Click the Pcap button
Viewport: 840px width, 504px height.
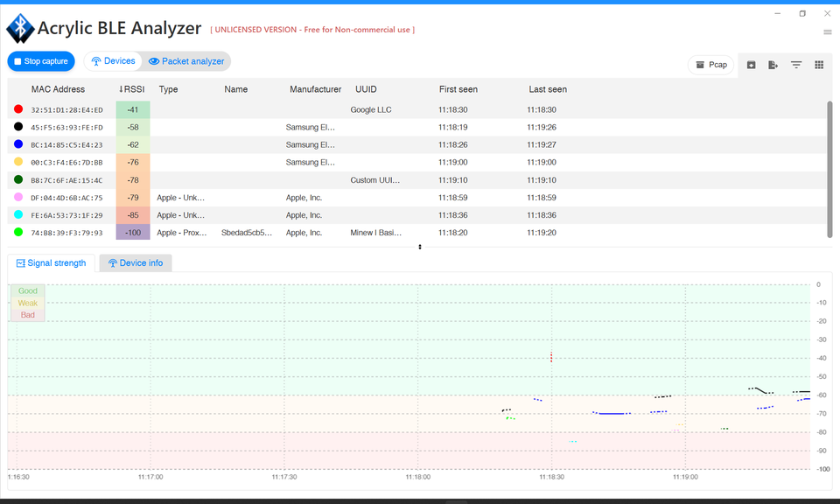(710, 65)
